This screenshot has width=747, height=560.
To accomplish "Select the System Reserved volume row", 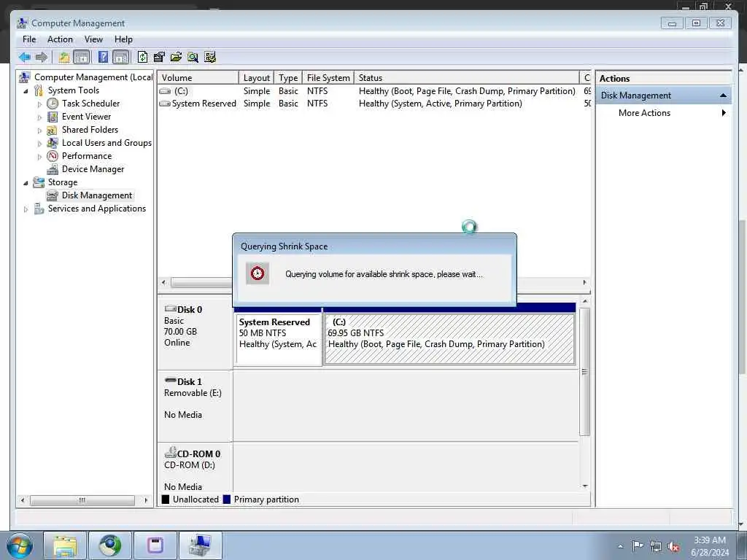I will point(374,104).
